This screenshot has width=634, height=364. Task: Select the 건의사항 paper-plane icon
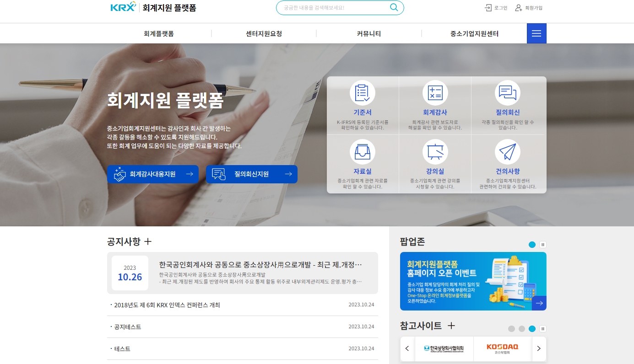click(x=508, y=152)
